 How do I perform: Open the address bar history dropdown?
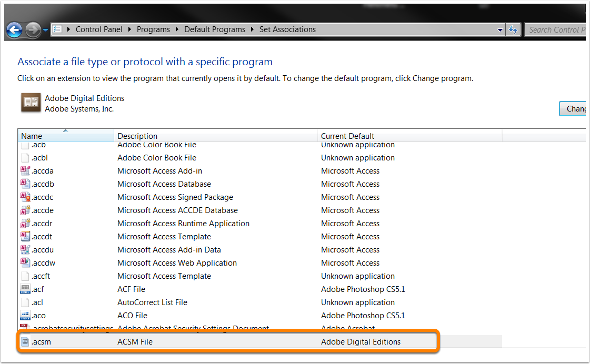tap(500, 29)
